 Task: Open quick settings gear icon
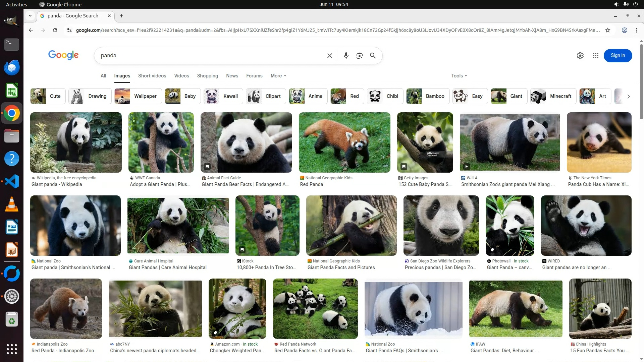click(580, 56)
